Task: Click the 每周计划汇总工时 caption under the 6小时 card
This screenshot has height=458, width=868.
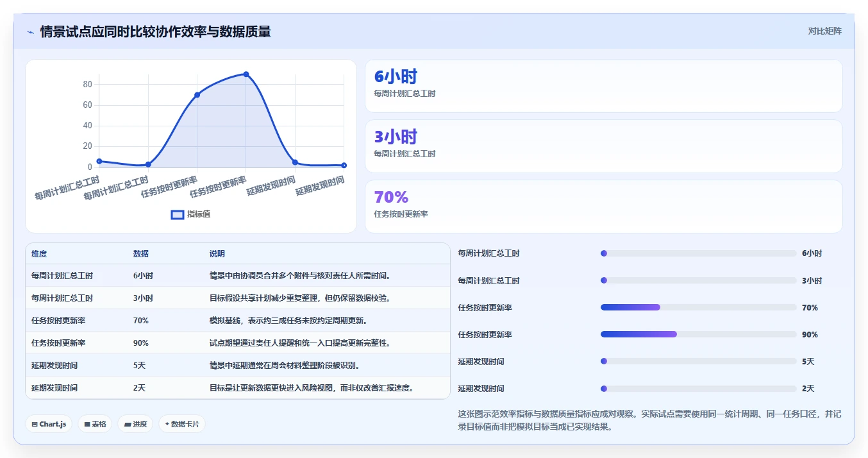Action: pyautogui.click(x=405, y=94)
